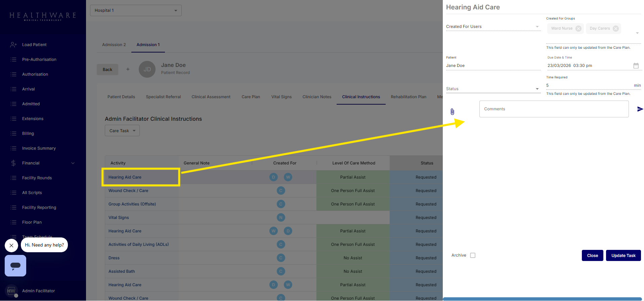The height and width of the screenshot is (301, 644).
Task: Click the plus icon beside Back
Action: click(128, 69)
